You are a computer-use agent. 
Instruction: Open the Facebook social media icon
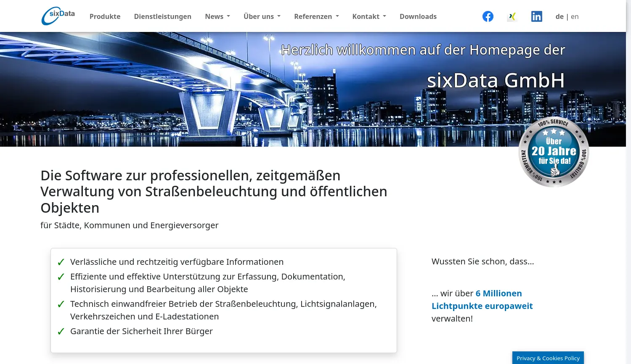488,16
